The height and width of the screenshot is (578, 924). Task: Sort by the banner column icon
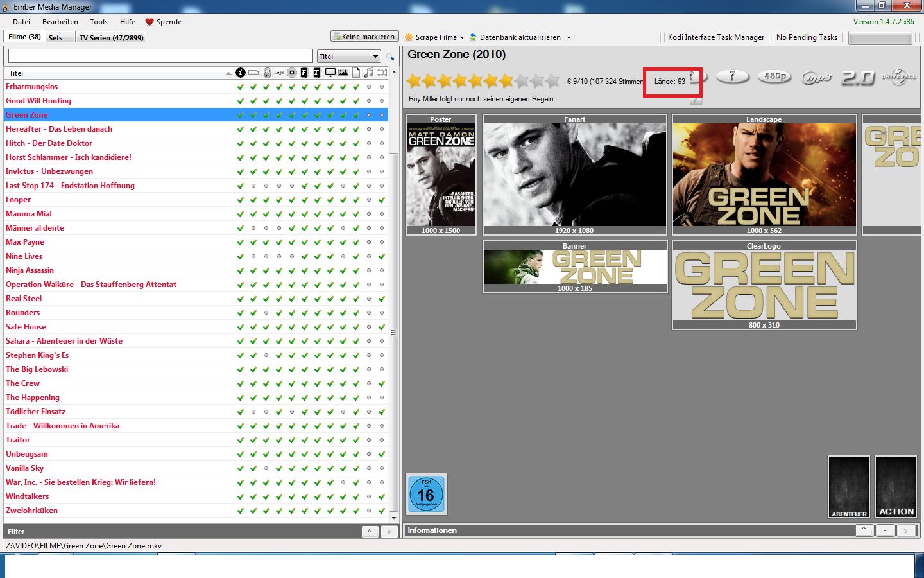tap(253, 73)
